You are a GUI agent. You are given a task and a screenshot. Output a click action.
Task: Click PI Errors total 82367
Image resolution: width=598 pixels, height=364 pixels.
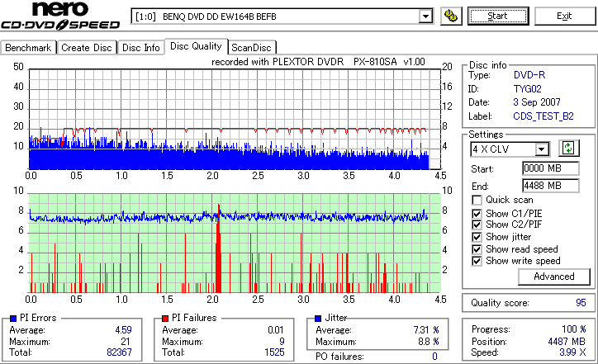point(120,352)
